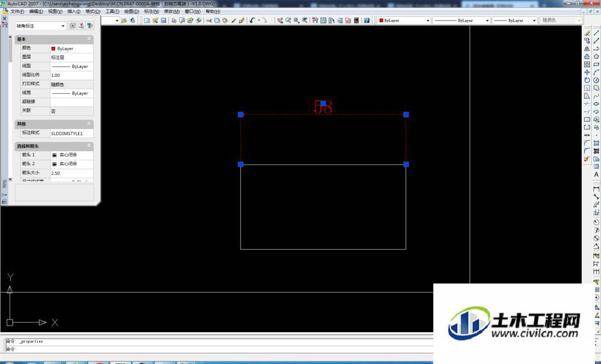Select the Move tool
Viewport: 601px width, 364px height.
pos(587,72)
